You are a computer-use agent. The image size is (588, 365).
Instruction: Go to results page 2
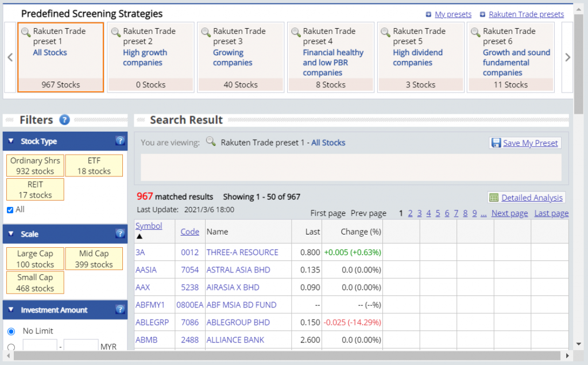tap(410, 213)
